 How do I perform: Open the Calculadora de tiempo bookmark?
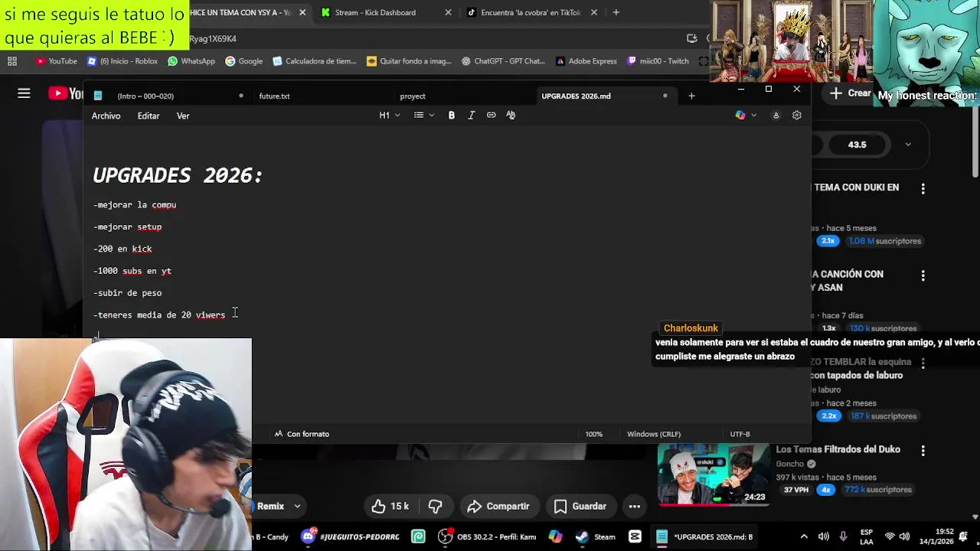click(x=314, y=61)
